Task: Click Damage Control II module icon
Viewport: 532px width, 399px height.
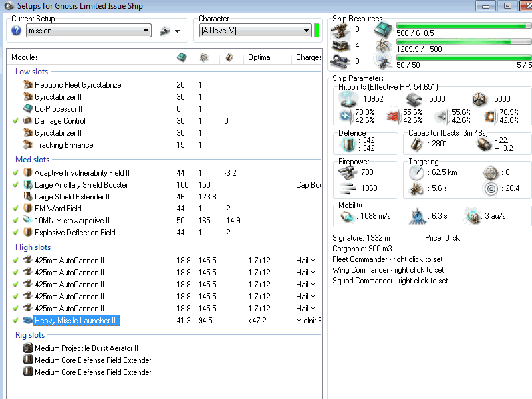Action: point(28,120)
